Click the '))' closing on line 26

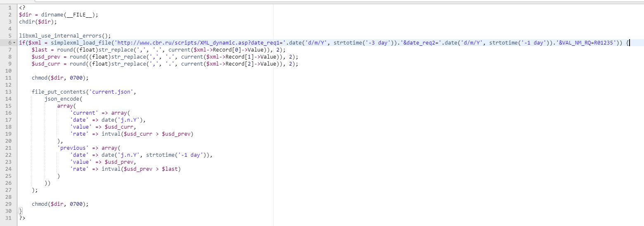pos(47,183)
